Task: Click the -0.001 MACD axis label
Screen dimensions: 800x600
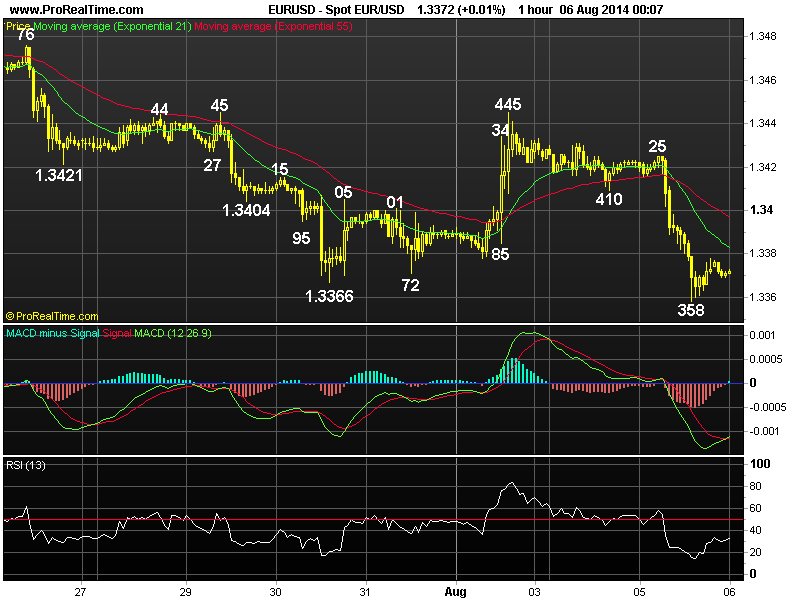Action: point(764,432)
